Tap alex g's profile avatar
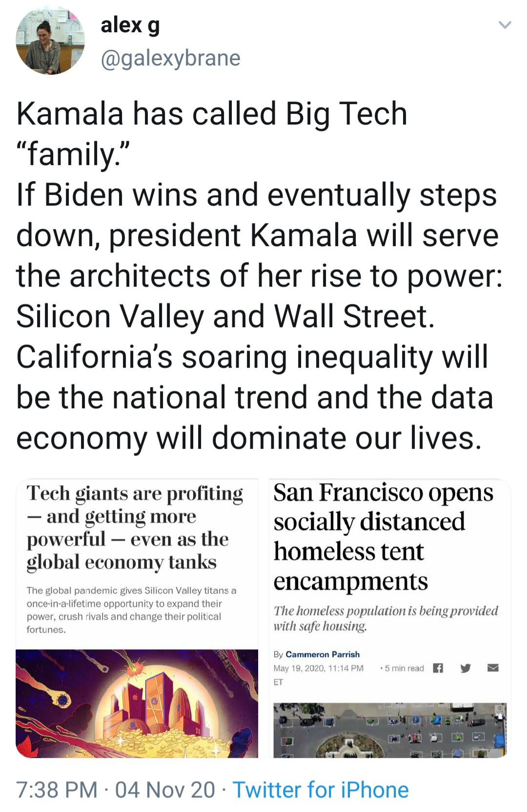 [50, 41]
